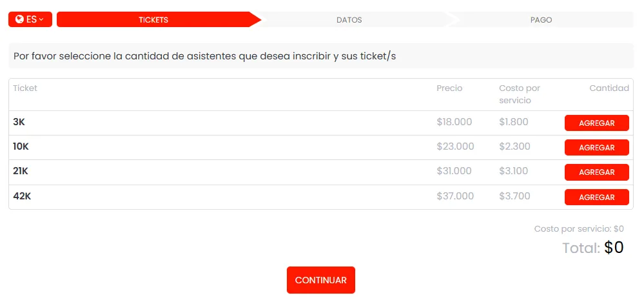The image size is (644, 302).
Task: Click the Precio column header
Action: click(449, 88)
